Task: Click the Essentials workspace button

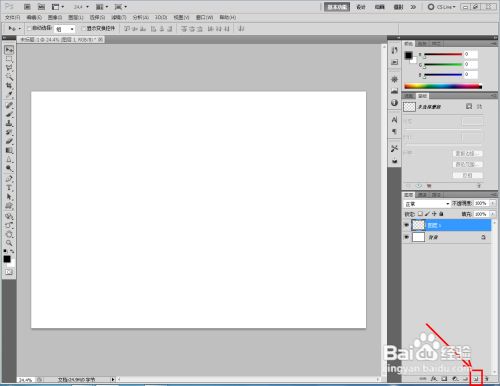Action: [x=337, y=7]
